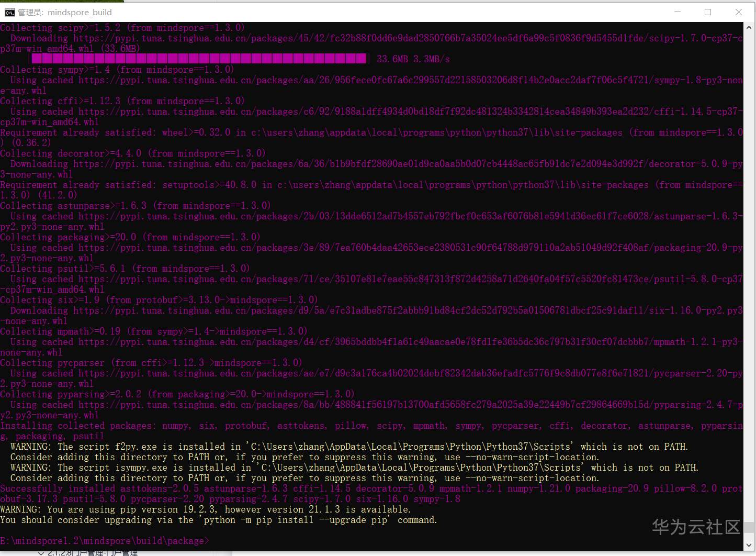The image size is (756, 556).
Task: Select the 'Collecting psutil>=5.6.1' line
Action: (x=125, y=269)
